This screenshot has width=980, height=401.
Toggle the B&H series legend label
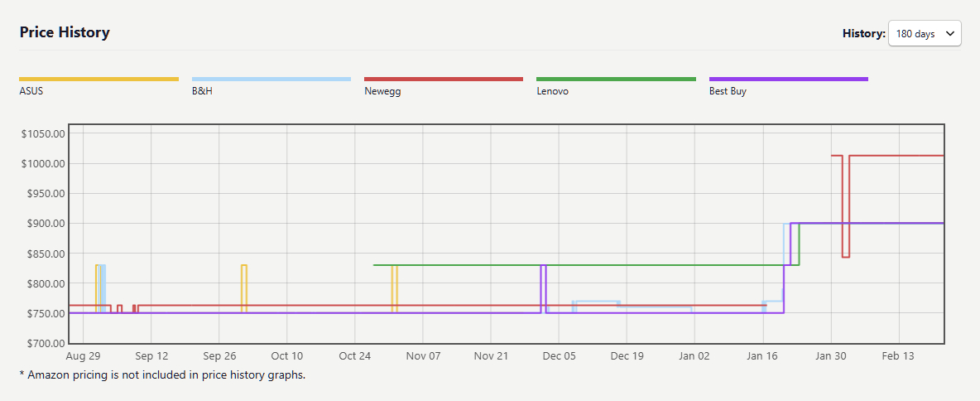[202, 91]
